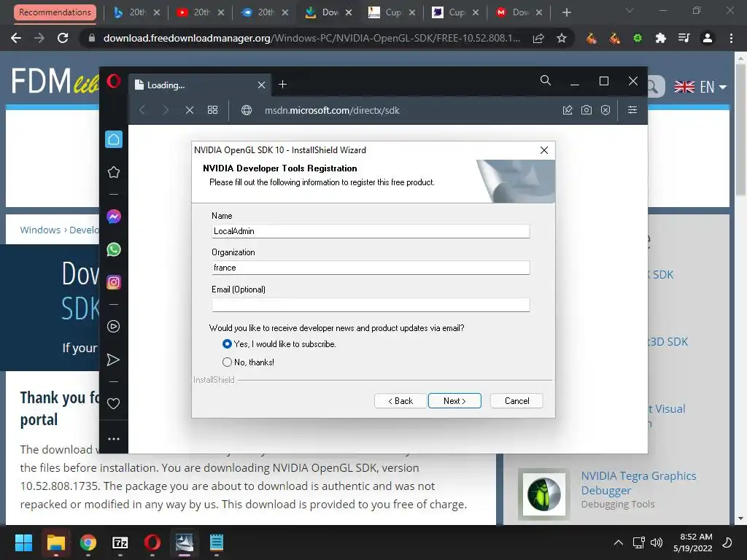The height and width of the screenshot is (560, 747).
Task: Click the Name input field
Action: (371, 231)
